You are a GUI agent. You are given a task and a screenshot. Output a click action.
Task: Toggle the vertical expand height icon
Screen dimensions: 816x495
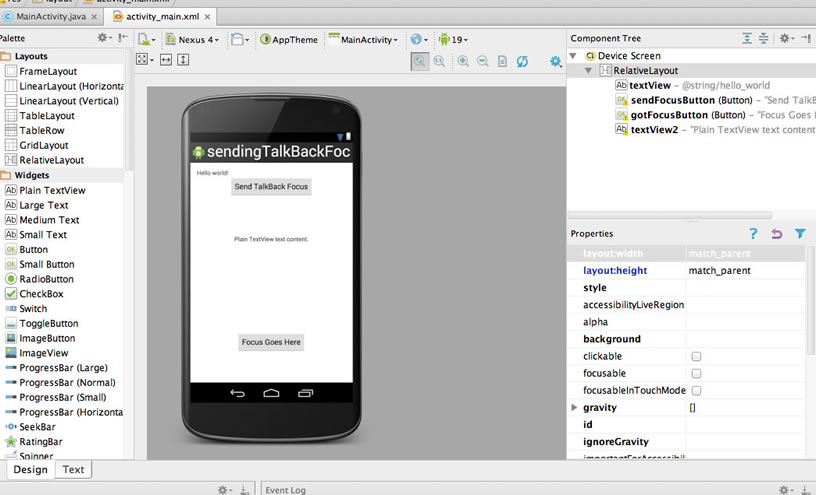(183, 60)
